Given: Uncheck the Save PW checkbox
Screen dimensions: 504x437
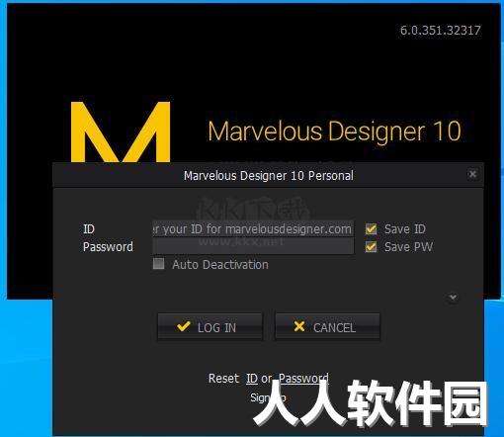Looking at the screenshot, I should [x=372, y=246].
